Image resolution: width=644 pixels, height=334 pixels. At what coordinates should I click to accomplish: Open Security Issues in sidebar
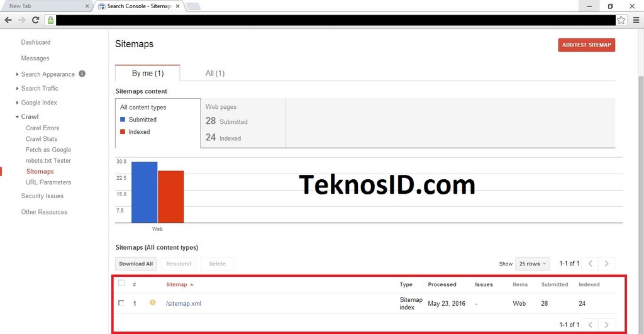[42, 196]
